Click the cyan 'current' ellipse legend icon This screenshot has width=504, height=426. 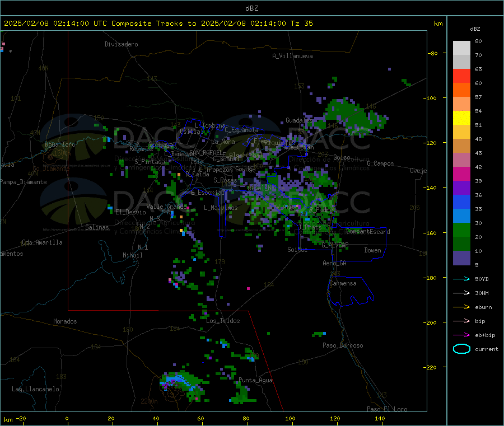[x=461, y=349]
